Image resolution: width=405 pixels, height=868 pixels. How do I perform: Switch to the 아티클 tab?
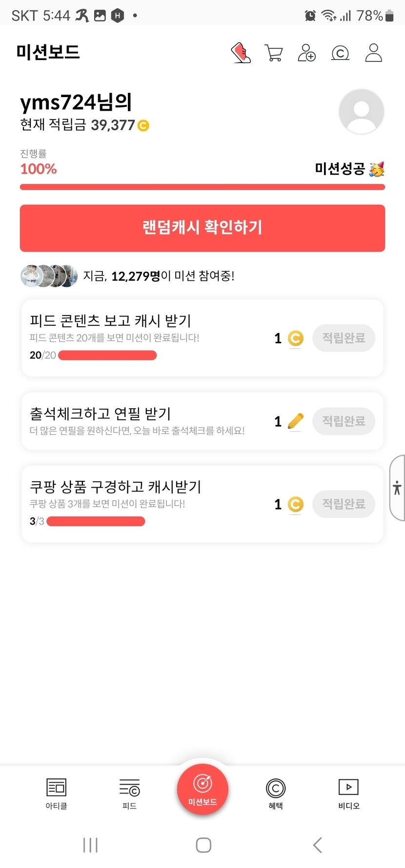tap(56, 793)
